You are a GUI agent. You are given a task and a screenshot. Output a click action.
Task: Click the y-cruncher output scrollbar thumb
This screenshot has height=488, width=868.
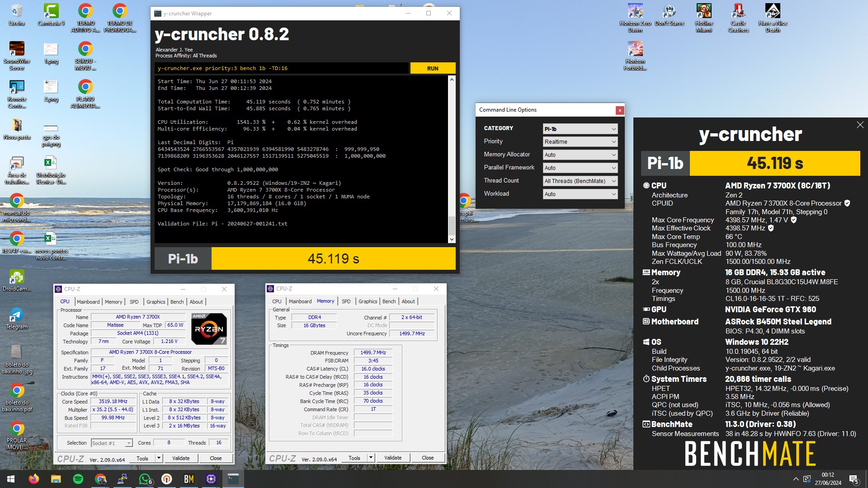(x=452, y=225)
